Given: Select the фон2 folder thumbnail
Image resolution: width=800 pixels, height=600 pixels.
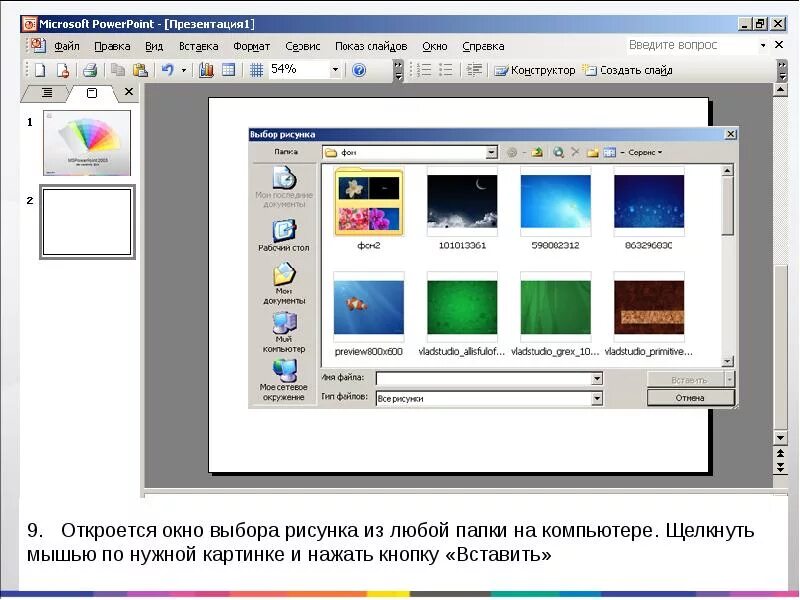Looking at the screenshot, I should (x=369, y=203).
